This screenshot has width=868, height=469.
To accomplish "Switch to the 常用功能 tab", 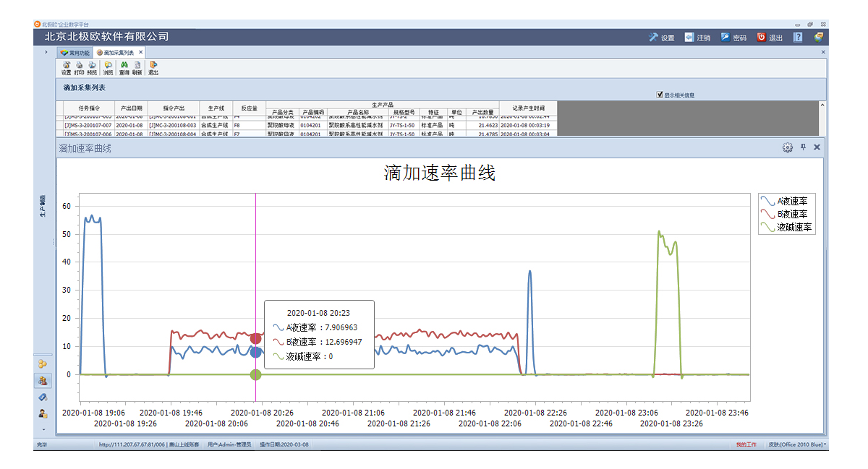I will (75, 53).
